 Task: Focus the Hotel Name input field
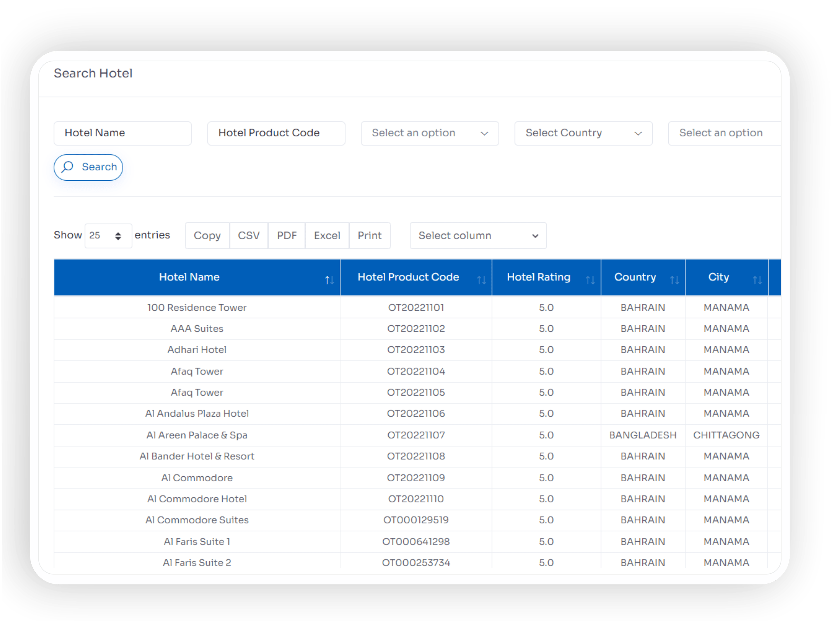[x=123, y=134]
